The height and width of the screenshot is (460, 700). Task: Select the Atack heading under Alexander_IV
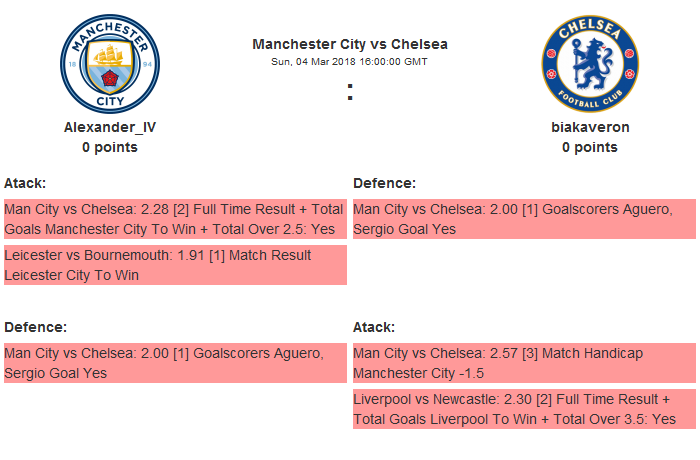(25, 183)
